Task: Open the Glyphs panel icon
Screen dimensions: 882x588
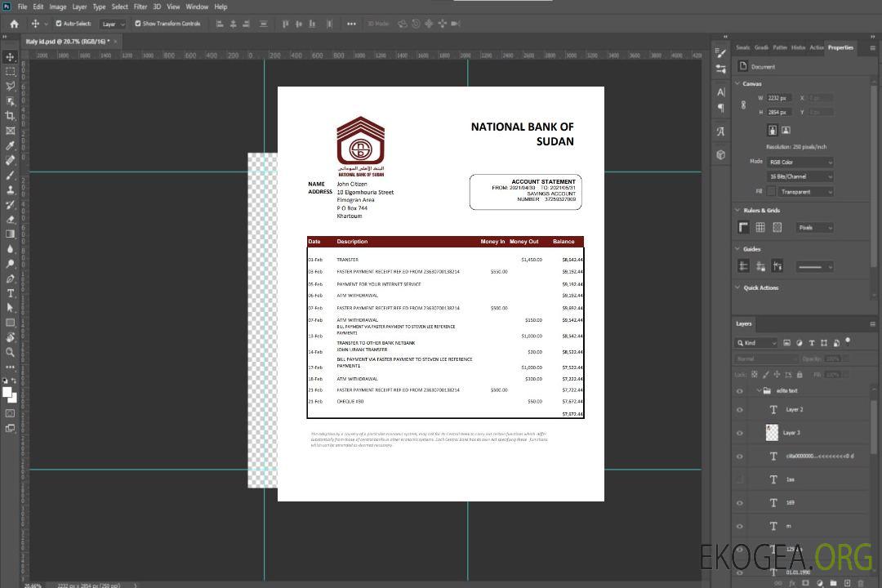Action: pos(721,131)
